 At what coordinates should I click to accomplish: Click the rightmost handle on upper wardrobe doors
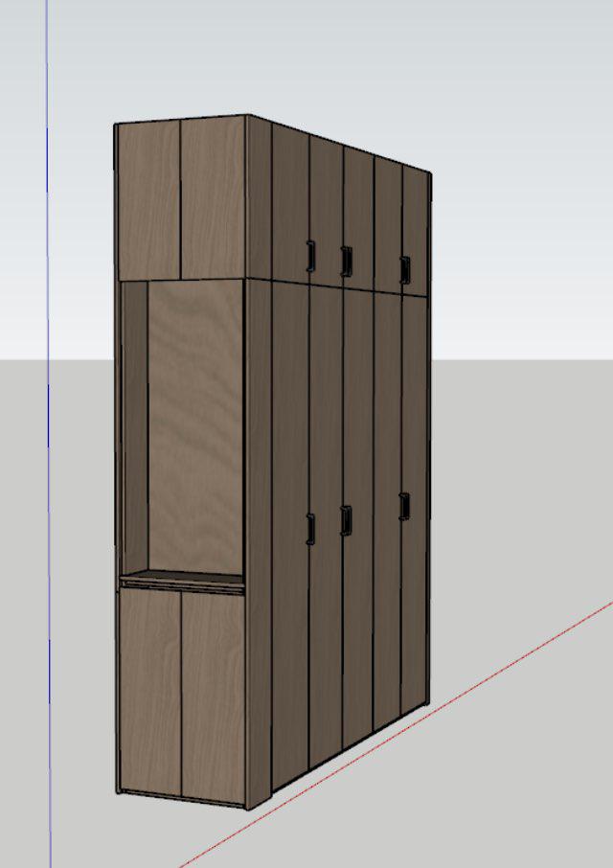coord(404,269)
